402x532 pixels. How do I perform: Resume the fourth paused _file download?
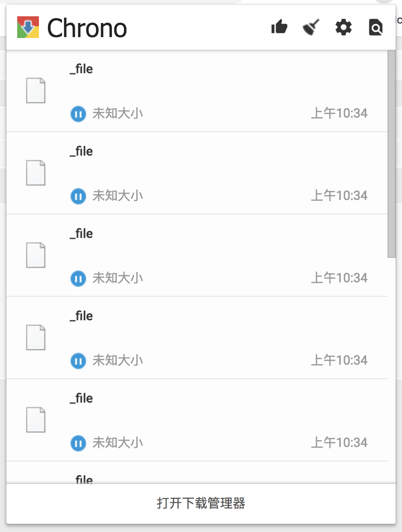tap(78, 361)
